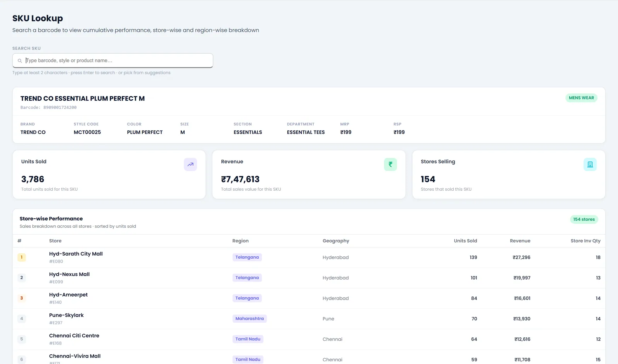The height and width of the screenshot is (364, 618).
Task: Open the Chennai Citi Centre store row
Action: coord(309,339)
